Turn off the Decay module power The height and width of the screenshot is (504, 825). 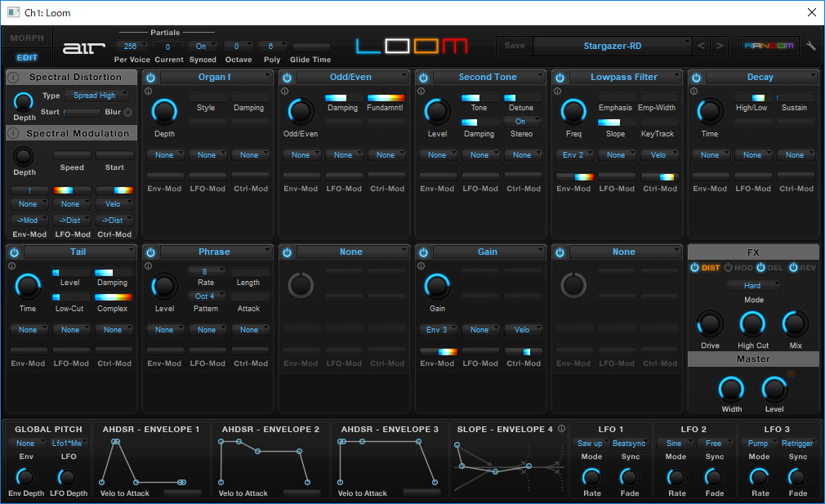click(x=696, y=78)
